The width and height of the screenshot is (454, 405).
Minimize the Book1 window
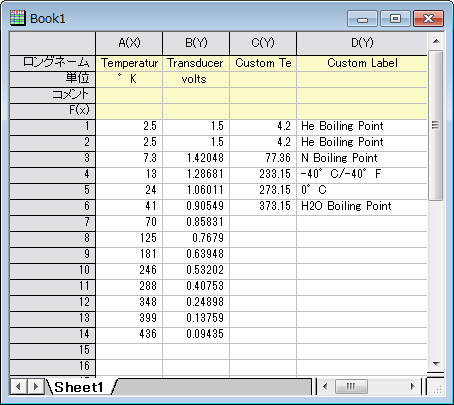[362, 18]
